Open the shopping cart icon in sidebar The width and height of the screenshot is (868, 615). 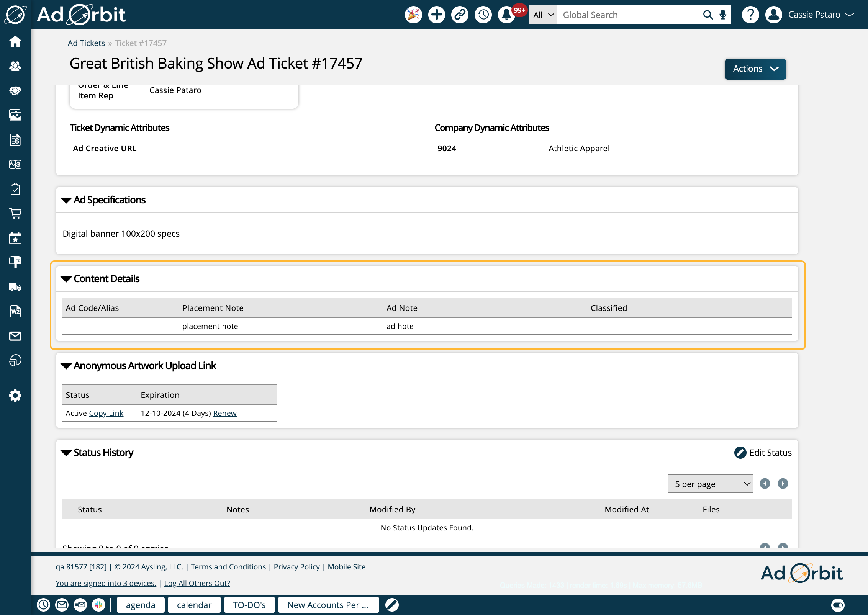(15, 213)
